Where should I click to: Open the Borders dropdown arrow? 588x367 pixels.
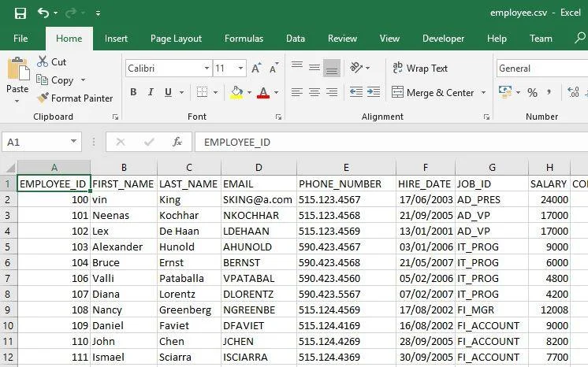tap(216, 92)
